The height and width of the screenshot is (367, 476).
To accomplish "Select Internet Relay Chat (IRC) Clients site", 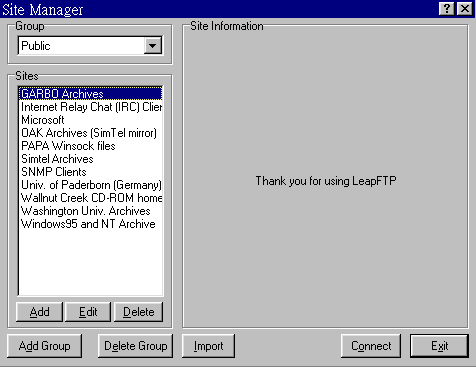I will coord(90,107).
